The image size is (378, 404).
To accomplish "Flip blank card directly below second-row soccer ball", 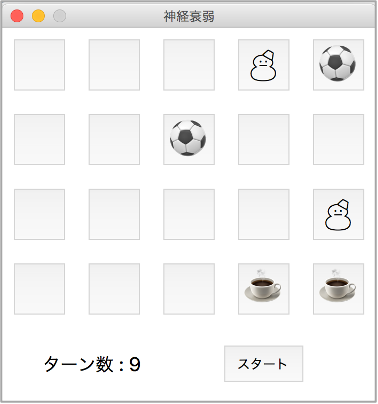I will click(189, 214).
